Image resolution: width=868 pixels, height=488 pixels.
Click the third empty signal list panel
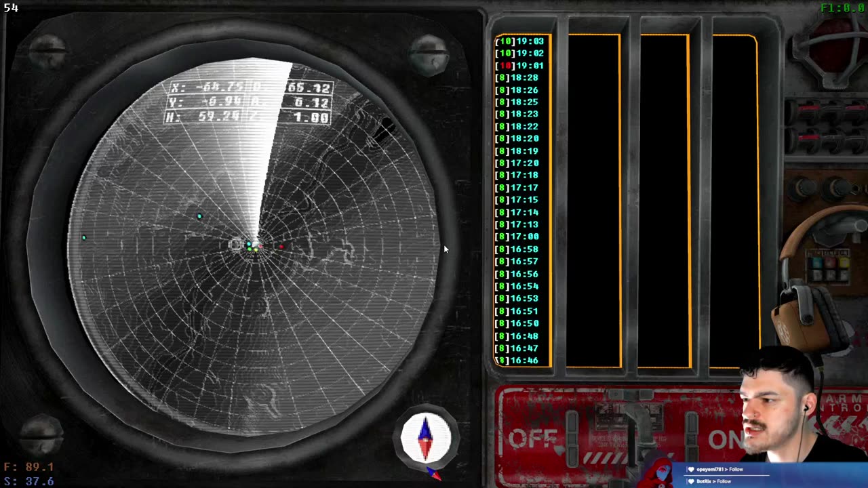point(665,201)
